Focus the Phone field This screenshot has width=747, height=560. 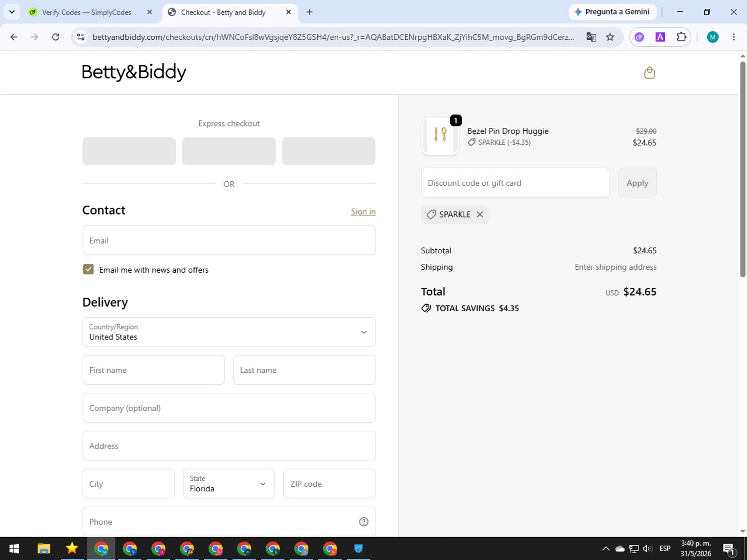pos(229,522)
